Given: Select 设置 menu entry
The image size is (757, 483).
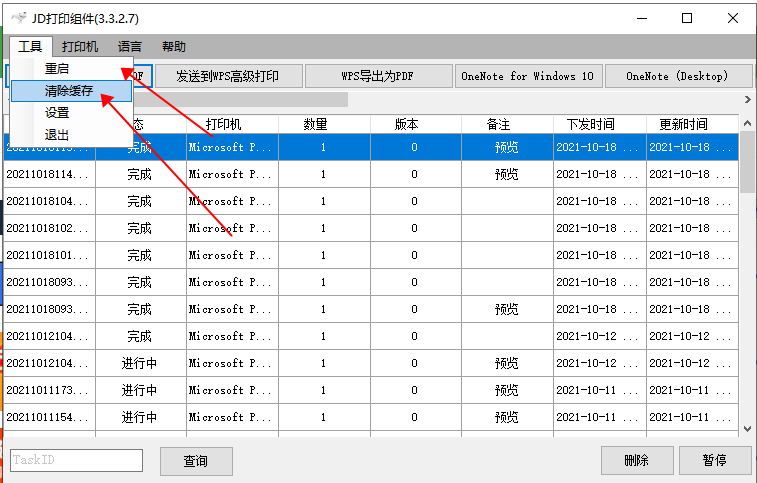Looking at the screenshot, I should [58, 113].
